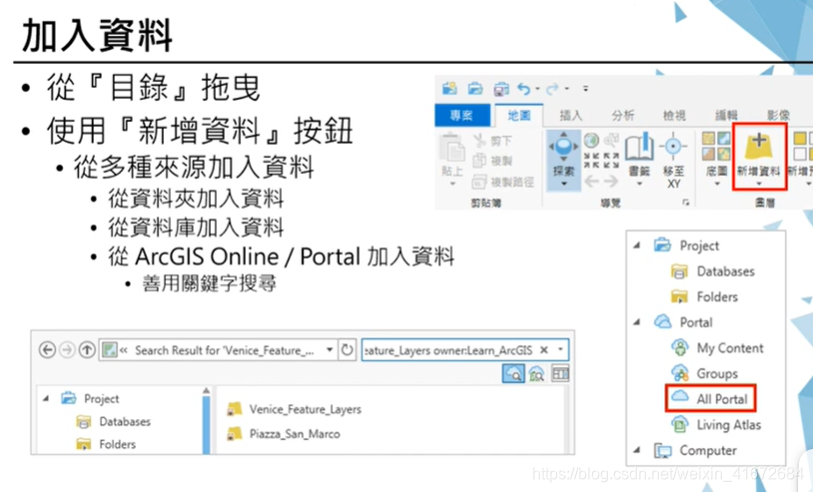Click the up-one-level arrow in the browse dialog
This screenshot has height=492, width=813.
pyautogui.click(x=87, y=350)
